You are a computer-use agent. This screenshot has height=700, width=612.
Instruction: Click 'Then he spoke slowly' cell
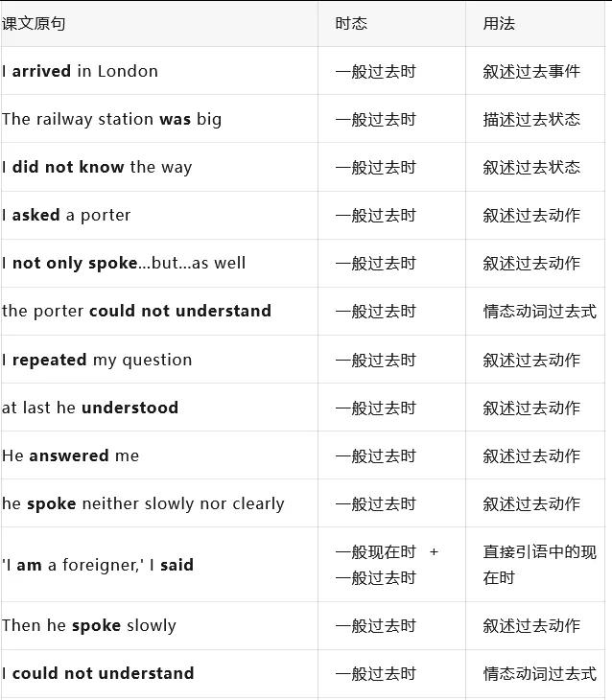pyautogui.click(x=89, y=625)
